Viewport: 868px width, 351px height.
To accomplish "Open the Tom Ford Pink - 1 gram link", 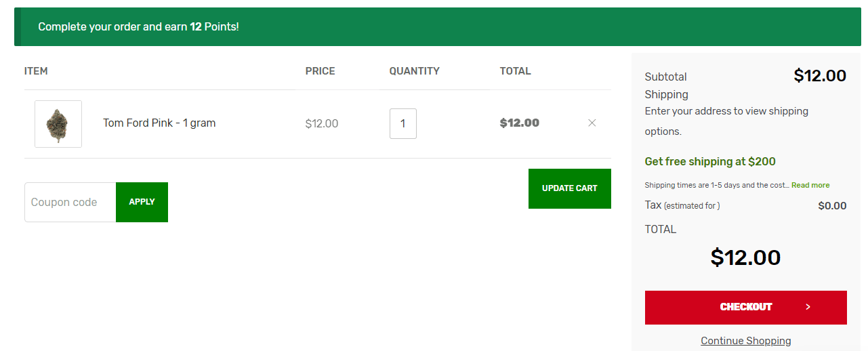I will point(159,123).
